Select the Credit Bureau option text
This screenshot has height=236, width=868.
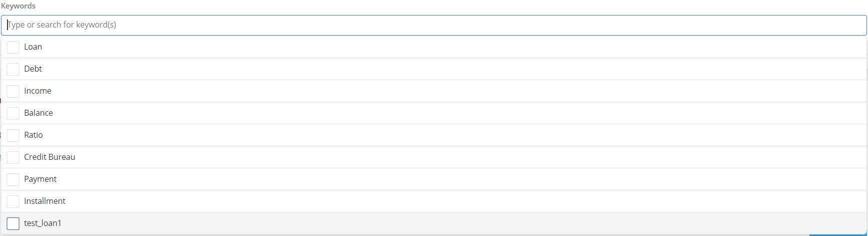(50, 157)
